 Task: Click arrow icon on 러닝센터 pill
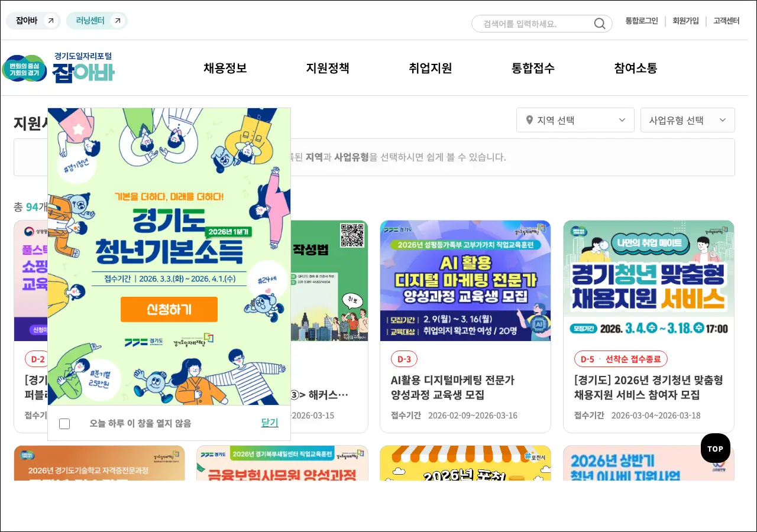click(118, 21)
